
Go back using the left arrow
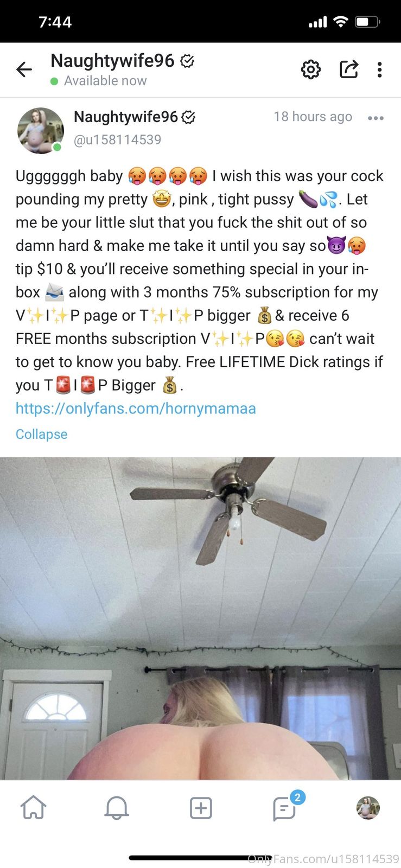24,69
